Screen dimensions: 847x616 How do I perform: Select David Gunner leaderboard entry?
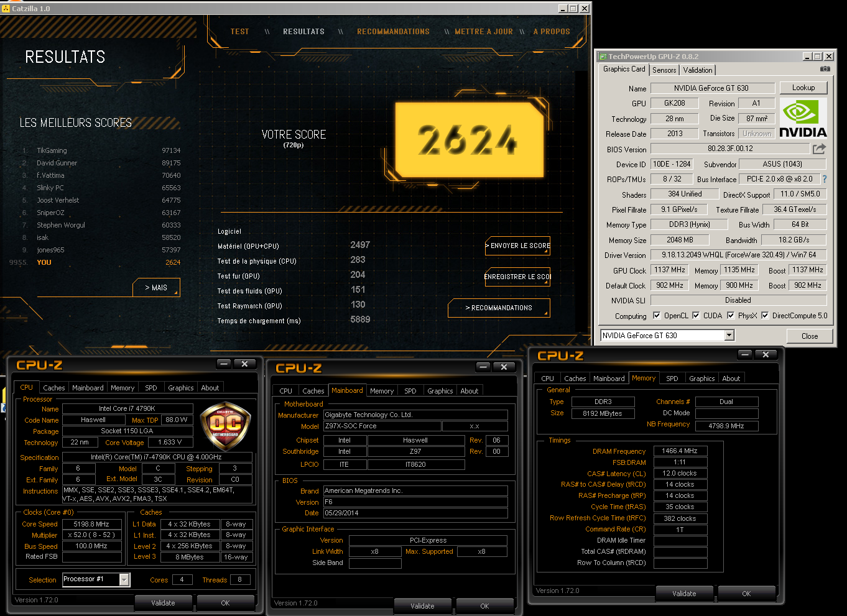[x=101, y=163]
